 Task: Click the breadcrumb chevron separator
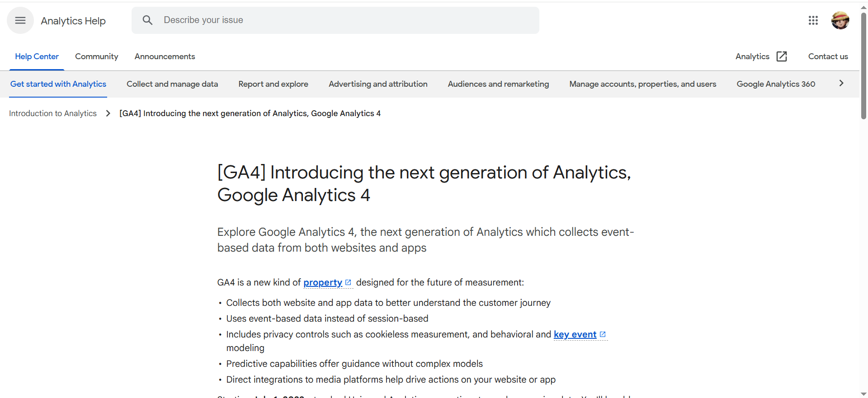[108, 113]
